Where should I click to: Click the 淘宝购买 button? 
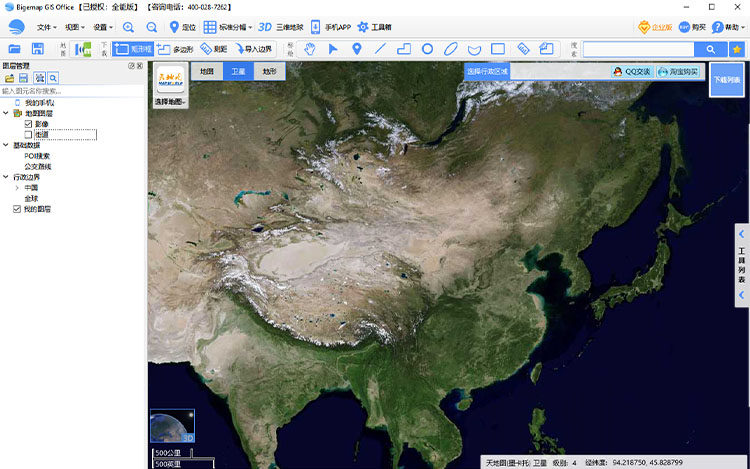coord(678,72)
